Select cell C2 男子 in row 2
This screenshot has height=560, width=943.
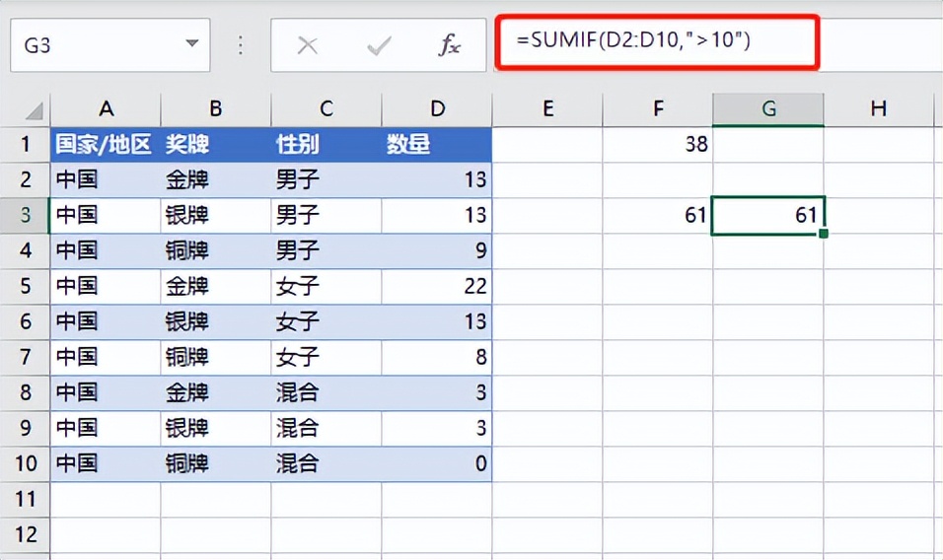[326, 179]
